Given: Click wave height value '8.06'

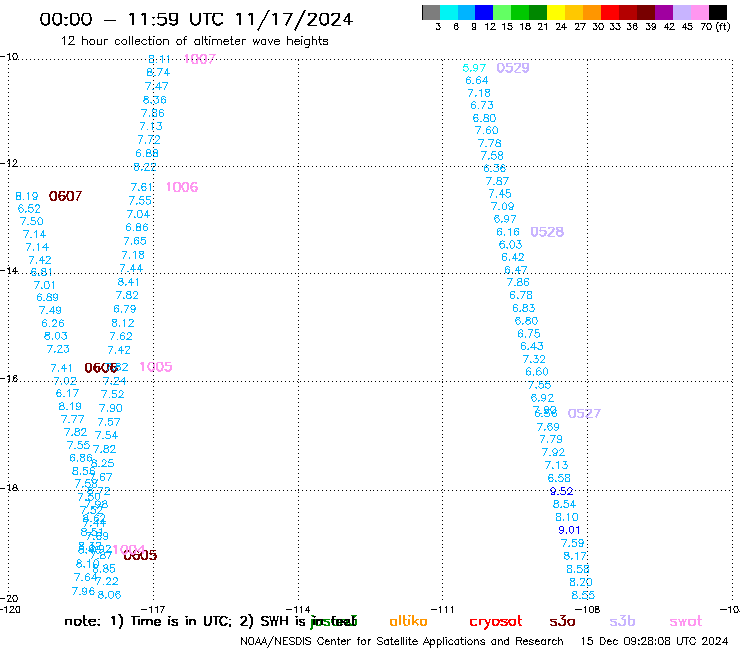Looking at the screenshot, I should (109, 595).
